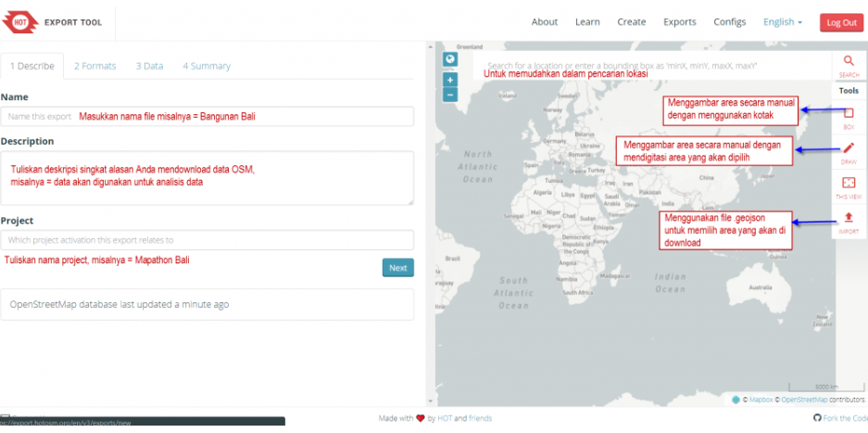Image resolution: width=868 pixels, height=433 pixels.
Task: Open the 3 Data tab
Action: [x=149, y=66]
